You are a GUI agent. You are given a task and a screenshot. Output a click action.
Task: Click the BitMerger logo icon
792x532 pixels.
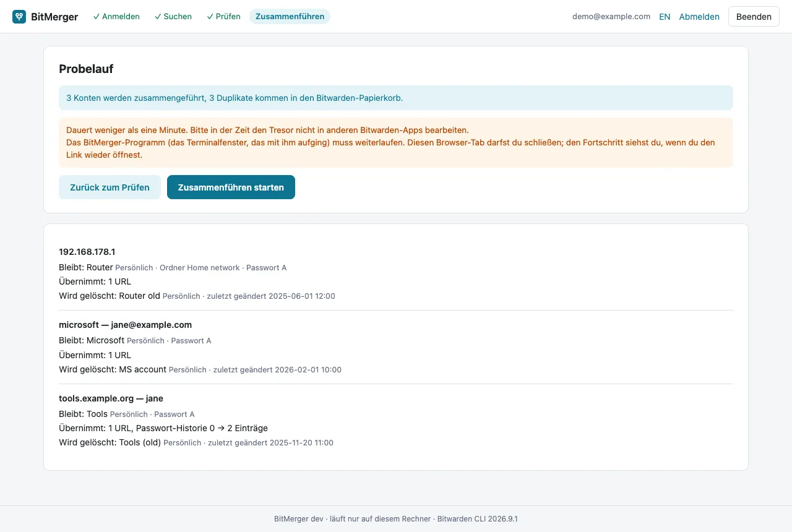(19, 17)
